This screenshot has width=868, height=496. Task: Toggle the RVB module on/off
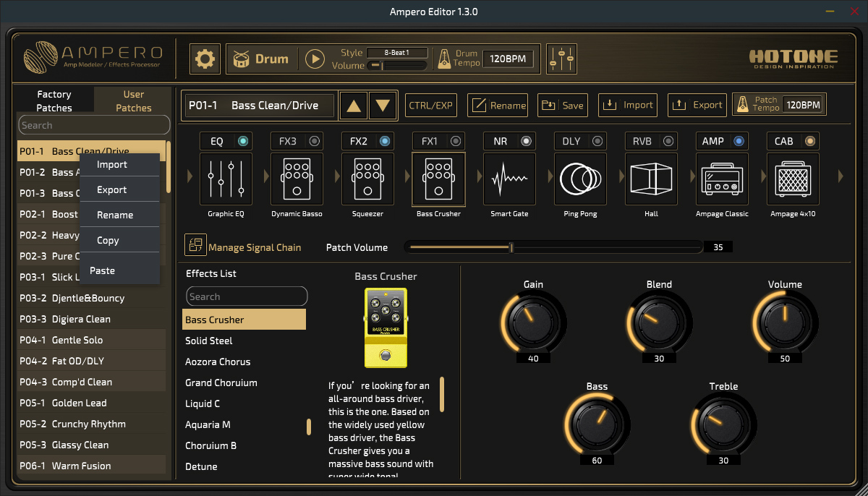[668, 141]
